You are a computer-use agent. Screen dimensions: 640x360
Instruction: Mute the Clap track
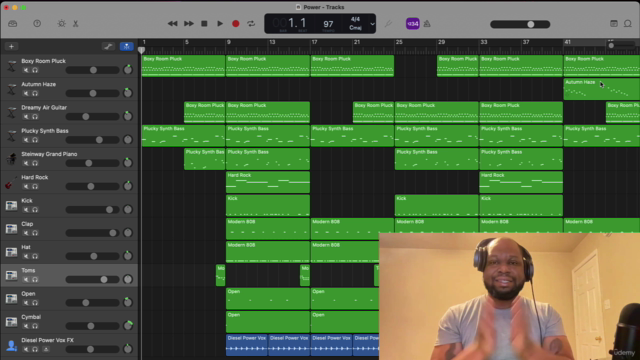pos(26,233)
